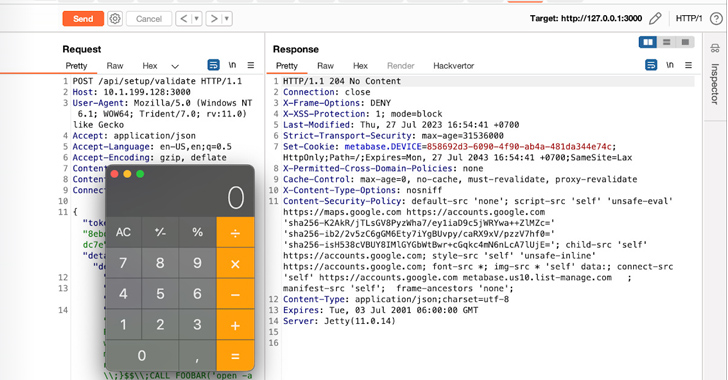Click the orange Send button
The image size is (728, 380).
83,19
